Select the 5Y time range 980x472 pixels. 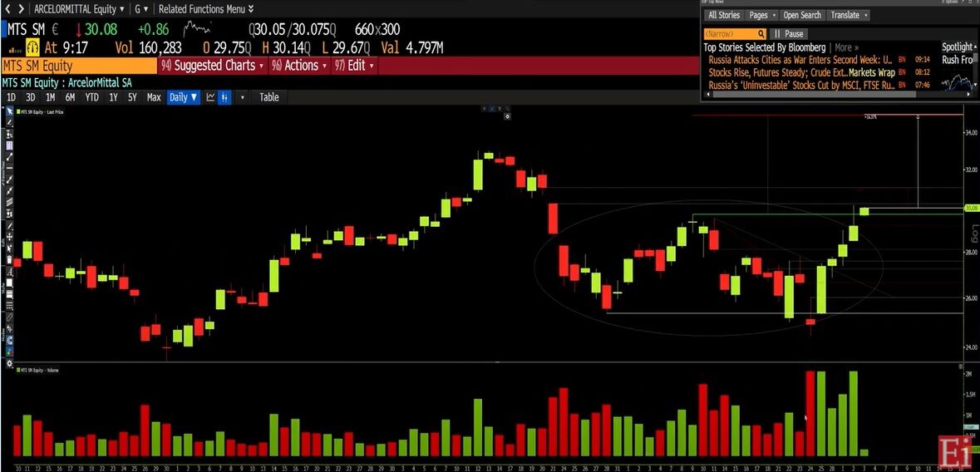click(132, 97)
